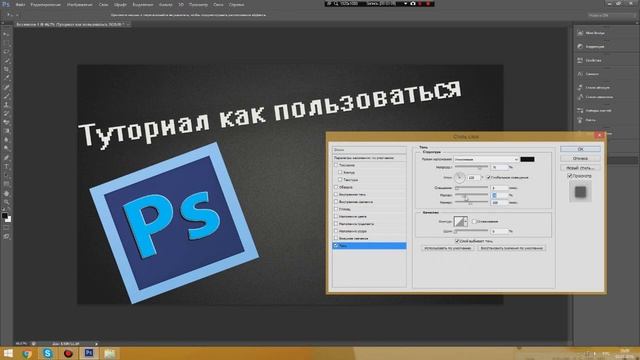The image size is (640, 360).
Task: Uncheck Слой выбивает тень checkbox
Action: pyautogui.click(x=457, y=241)
